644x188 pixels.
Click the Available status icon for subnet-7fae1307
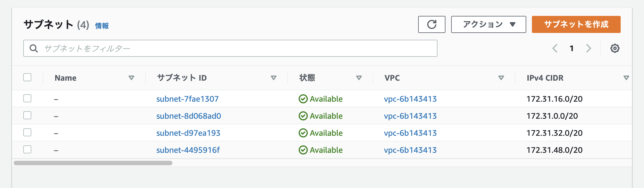303,99
